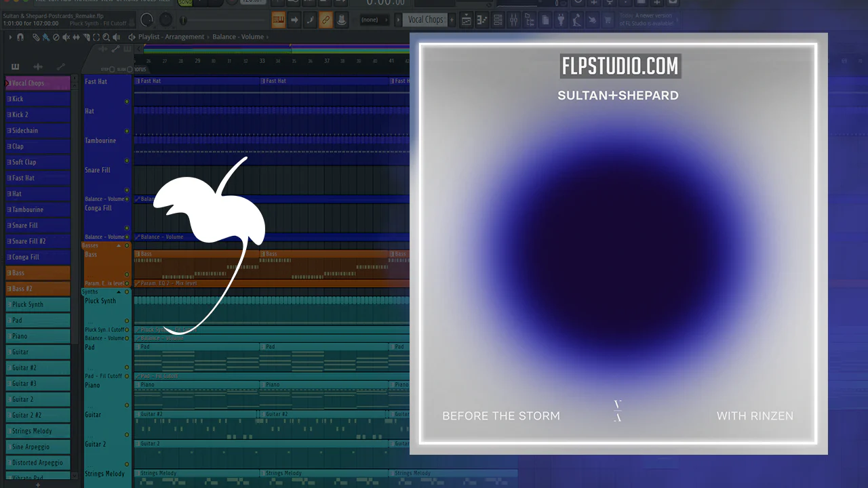
Task: Click the step edit curve toolbar button
Action: pyautogui.click(x=310, y=20)
